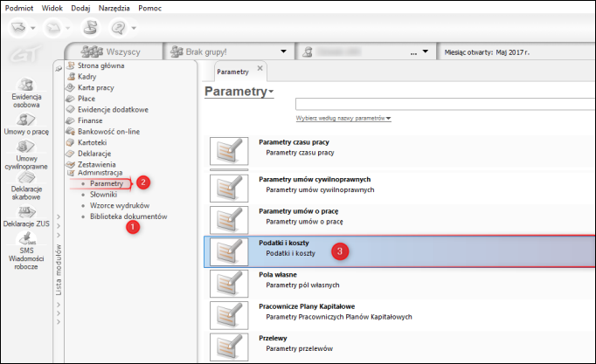Open Wybierz według nazwy parametrów filter
This screenshot has width=596, height=364.
343,119
